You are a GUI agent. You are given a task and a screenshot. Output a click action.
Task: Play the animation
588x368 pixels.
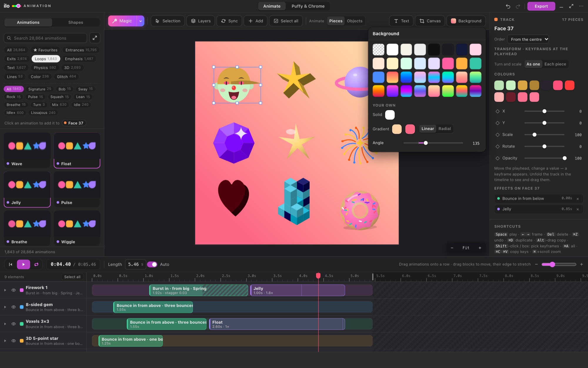[x=24, y=264]
